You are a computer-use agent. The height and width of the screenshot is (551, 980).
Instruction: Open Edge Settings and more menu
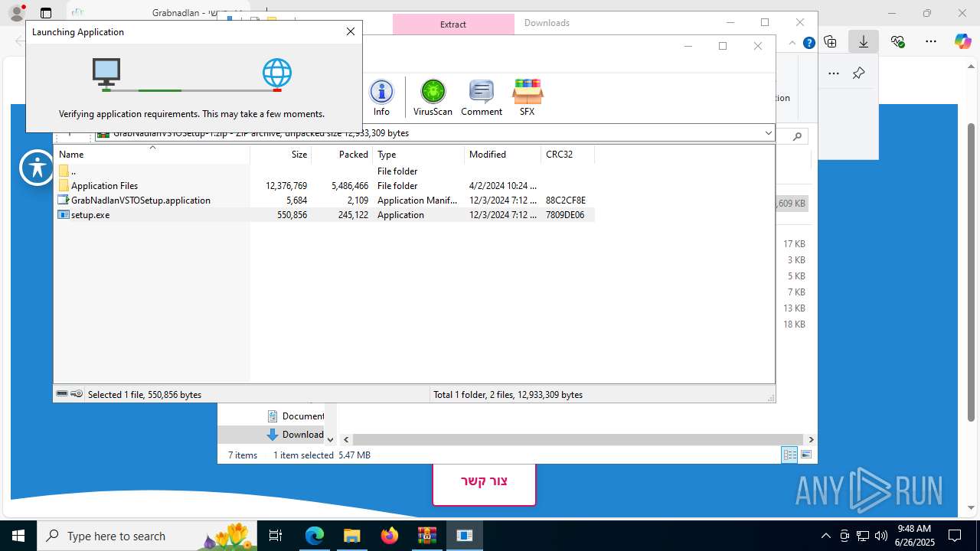tap(931, 41)
